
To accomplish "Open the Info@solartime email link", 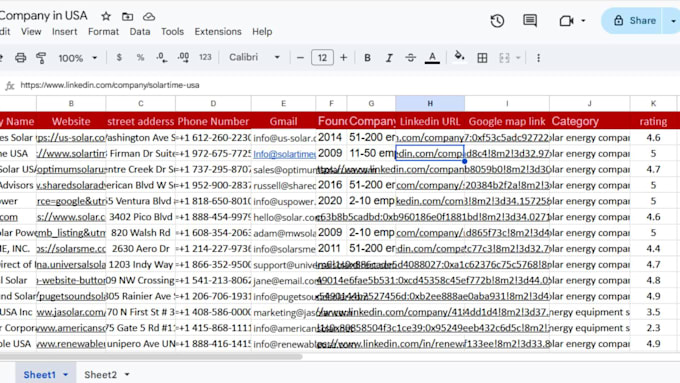I will point(284,154).
